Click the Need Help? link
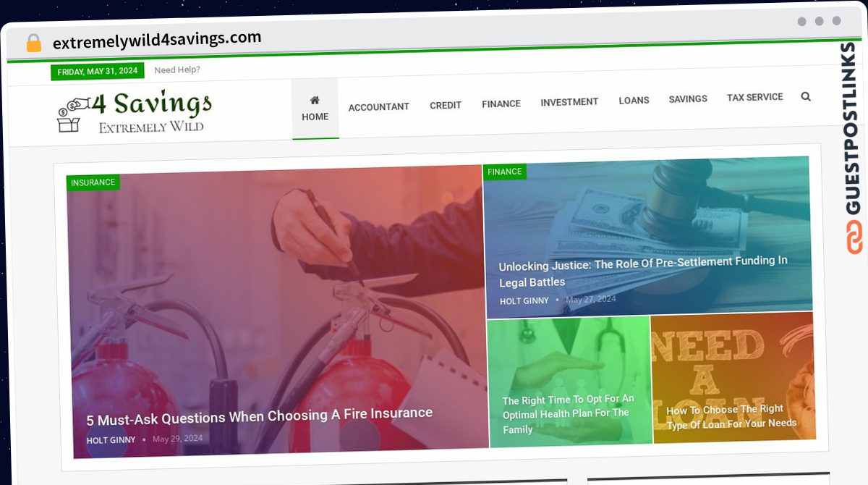868x485 pixels. pyautogui.click(x=177, y=69)
